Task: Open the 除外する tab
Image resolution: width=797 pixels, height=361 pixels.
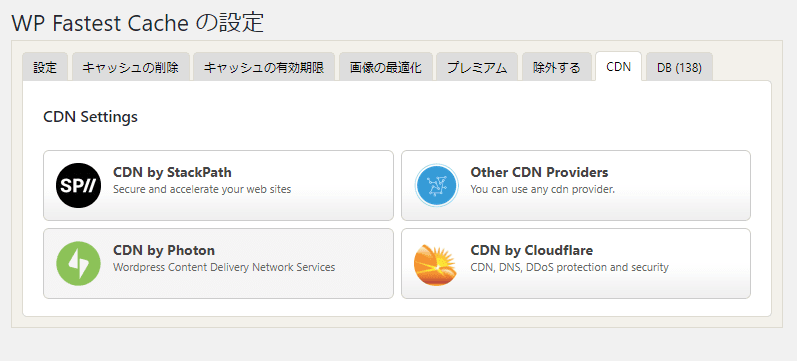Action: coord(557,67)
